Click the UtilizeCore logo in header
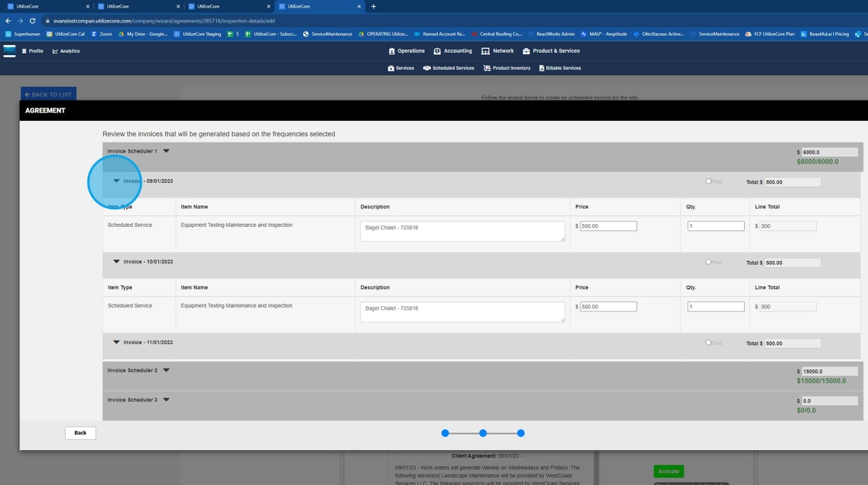Screen dimensions: 868x485 pyautogui.click(x=9, y=51)
